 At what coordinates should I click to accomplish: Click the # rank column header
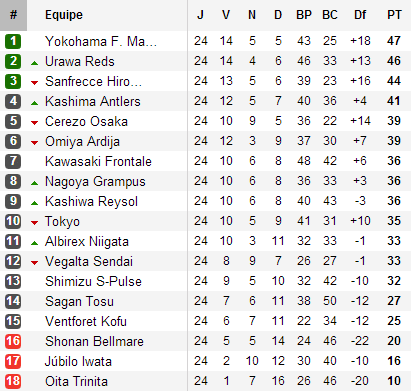[x=13, y=15]
